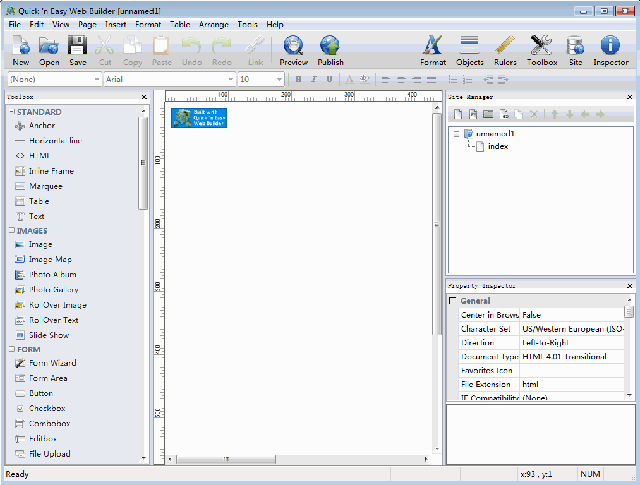
Task: Collapse the IMAGES toolbox section
Action: (x=12, y=231)
